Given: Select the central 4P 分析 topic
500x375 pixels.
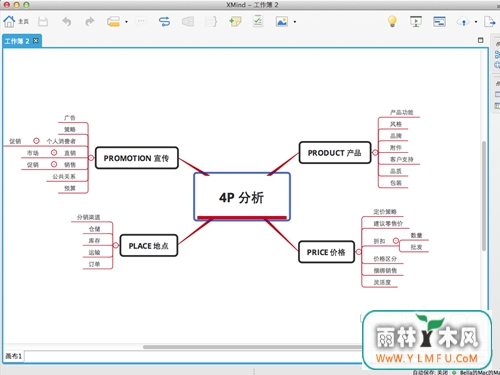Looking at the screenshot, I should coord(242,197).
